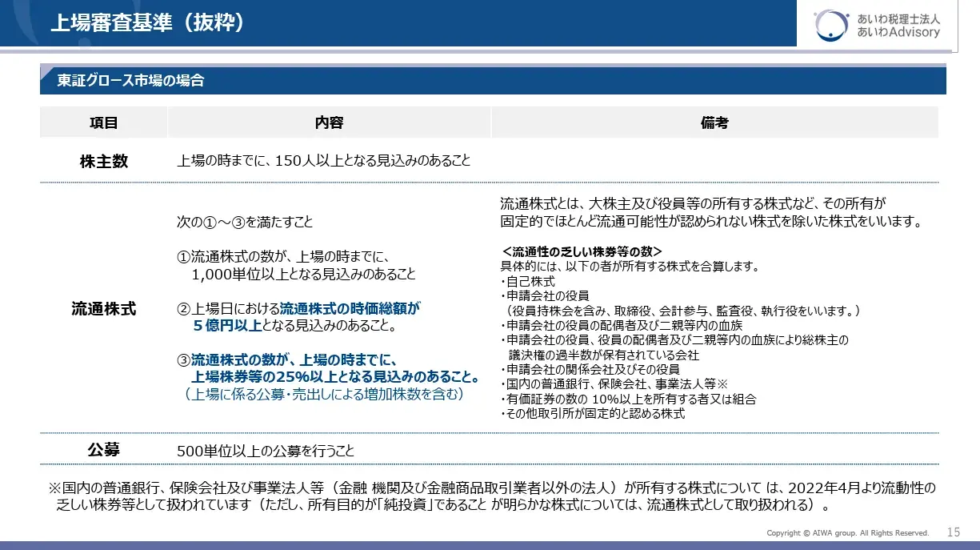Select the 備考 column header
The height and width of the screenshot is (550, 980).
click(714, 122)
